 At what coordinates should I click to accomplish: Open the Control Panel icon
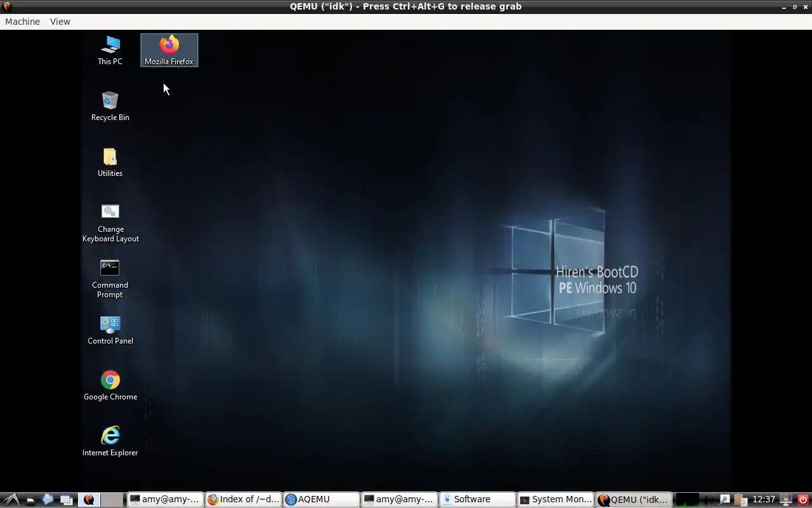pos(110,330)
